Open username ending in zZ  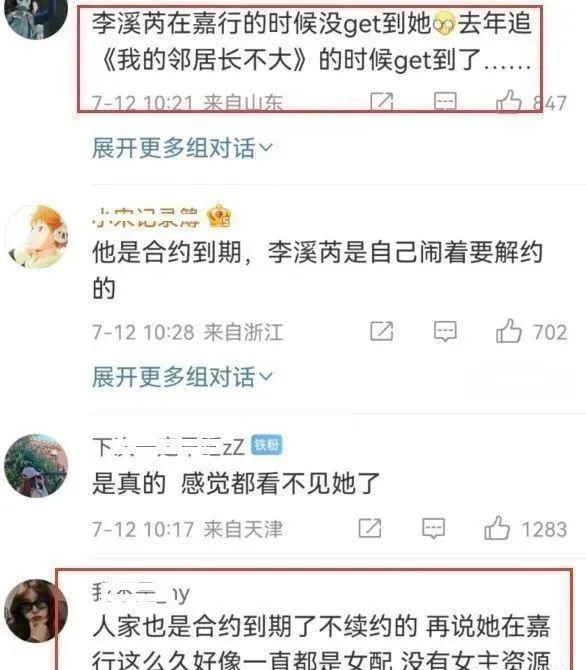168,447
